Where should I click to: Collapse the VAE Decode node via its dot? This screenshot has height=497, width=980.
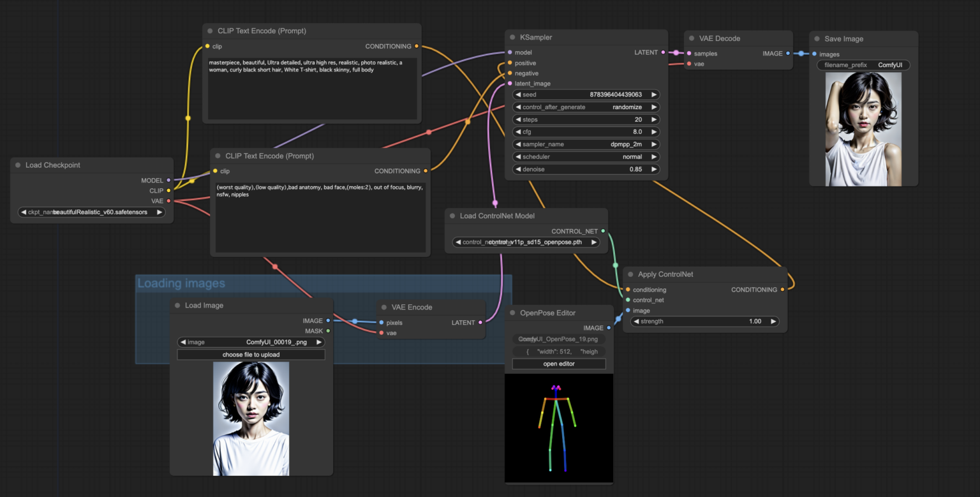click(692, 38)
